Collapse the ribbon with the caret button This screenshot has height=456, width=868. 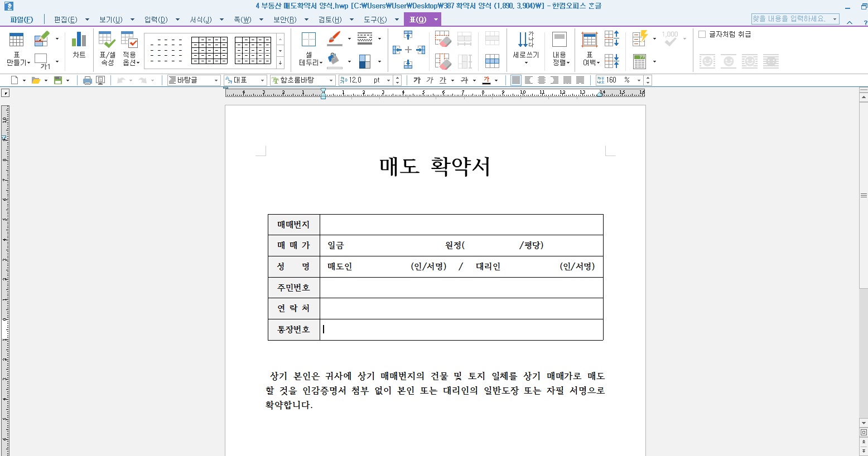click(849, 22)
